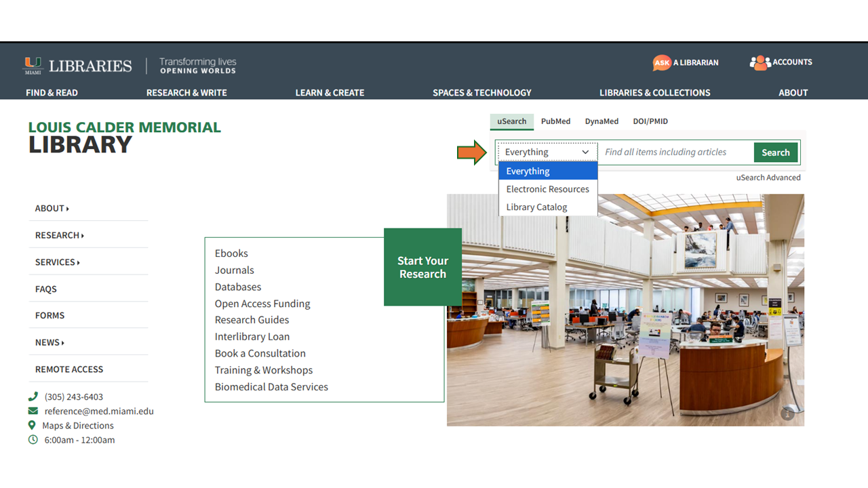Viewport: 868px width, 488px height.
Task: Open the Everything search scope dropdown
Action: [x=547, y=152]
